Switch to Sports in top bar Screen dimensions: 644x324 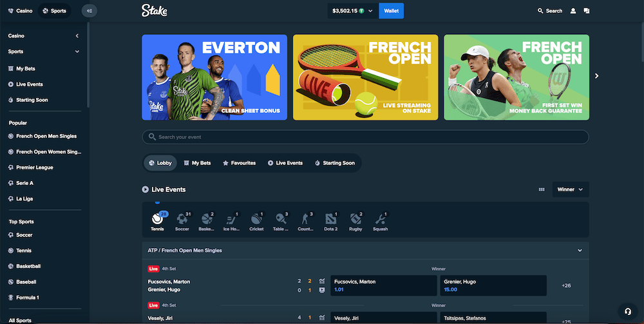tap(54, 11)
